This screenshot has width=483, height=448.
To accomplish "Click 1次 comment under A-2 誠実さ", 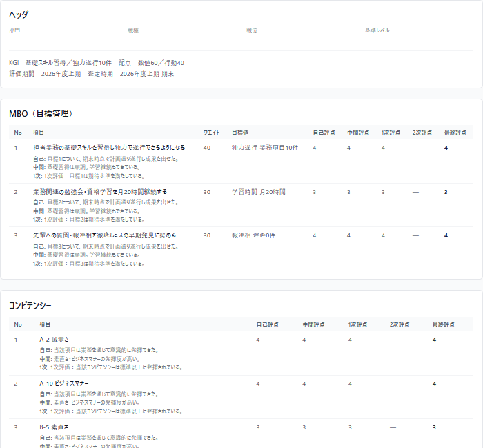I will (x=111, y=368).
